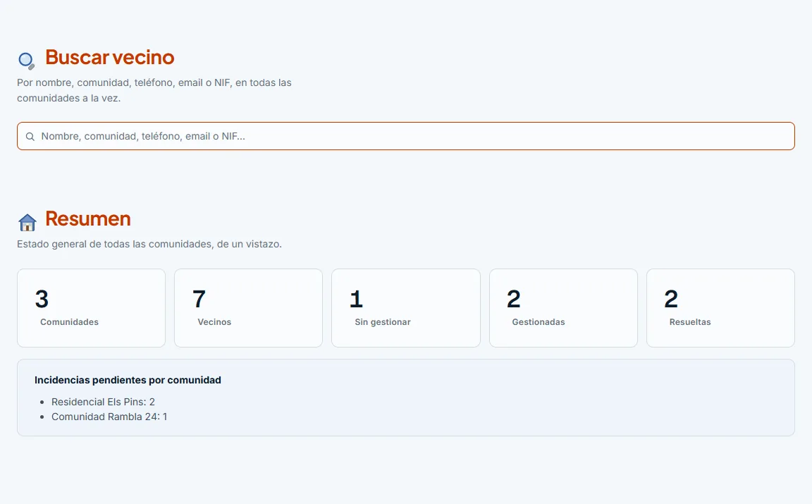Click the small search icon inside the search box

[30, 136]
